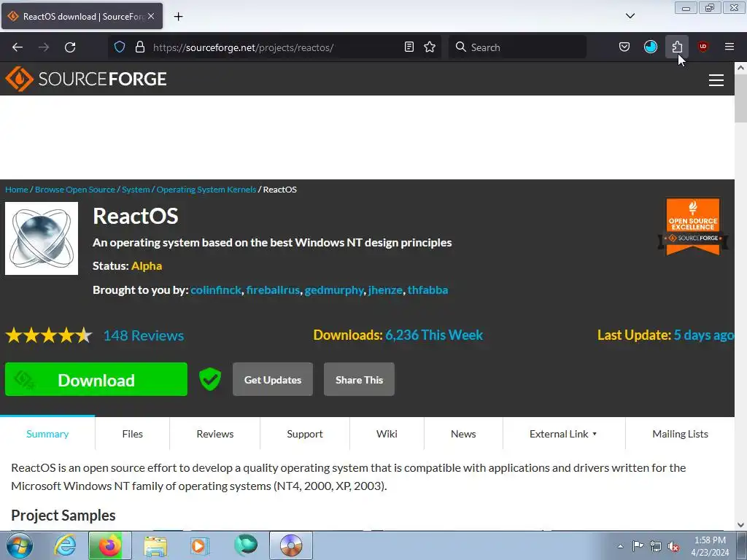The width and height of the screenshot is (747, 560).
Task: Click the network tray icon
Action: pyautogui.click(x=656, y=546)
